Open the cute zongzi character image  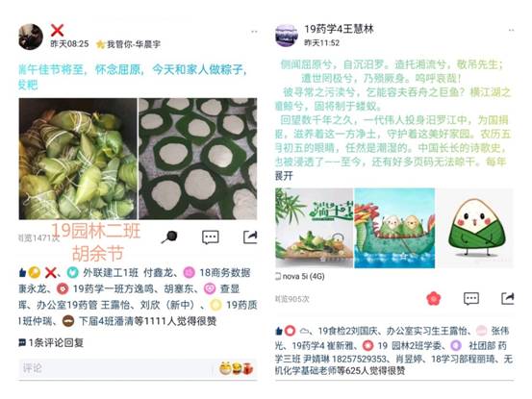(x=475, y=228)
